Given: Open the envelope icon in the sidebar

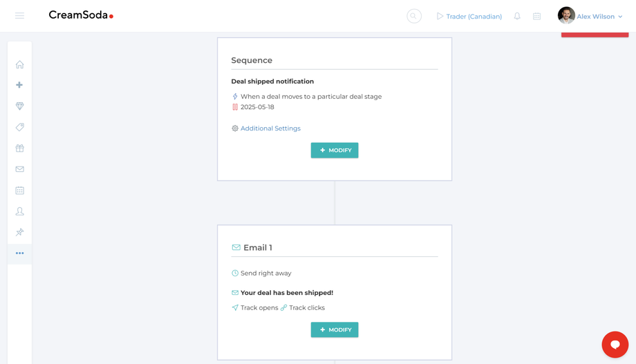Looking at the screenshot, I should click(19, 169).
